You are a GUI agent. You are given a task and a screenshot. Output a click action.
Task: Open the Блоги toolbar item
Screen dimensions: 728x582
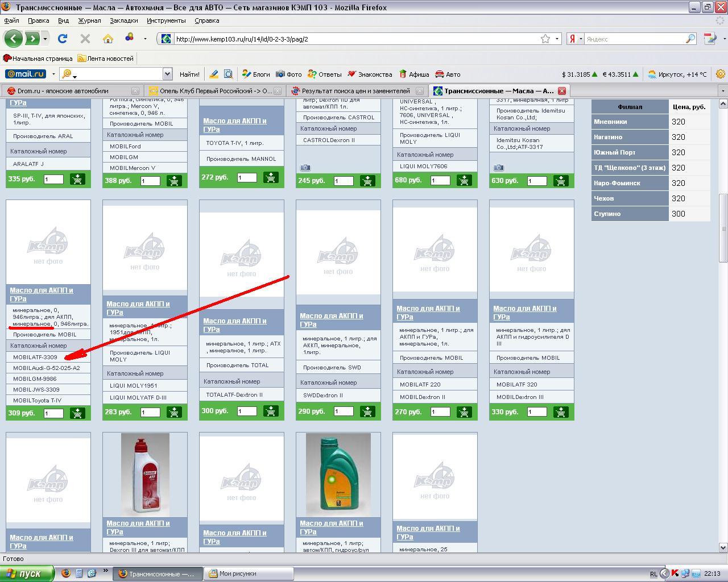[256, 74]
